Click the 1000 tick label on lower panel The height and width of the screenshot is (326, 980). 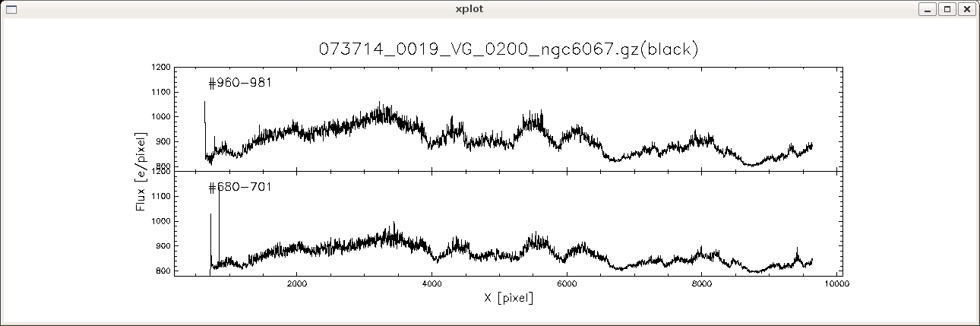[160, 221]
